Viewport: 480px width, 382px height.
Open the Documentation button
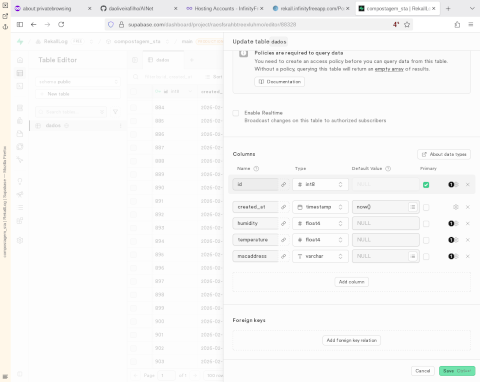coord(279,82)
